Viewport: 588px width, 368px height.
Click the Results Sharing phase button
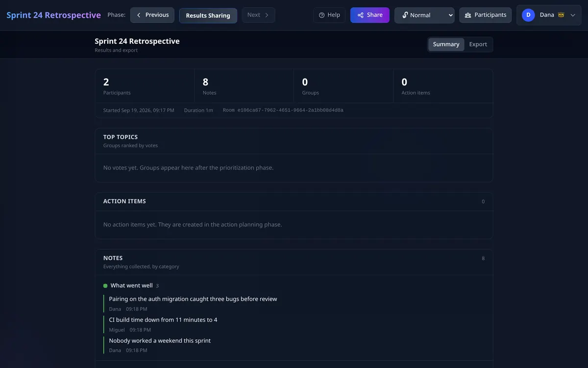(x=208, y=15)
